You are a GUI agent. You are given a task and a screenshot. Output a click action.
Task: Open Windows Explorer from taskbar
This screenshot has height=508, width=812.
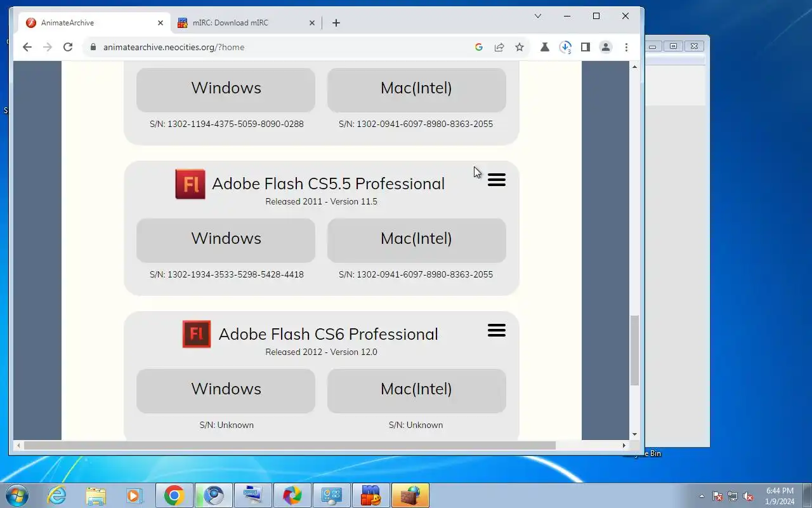point(96,495)
